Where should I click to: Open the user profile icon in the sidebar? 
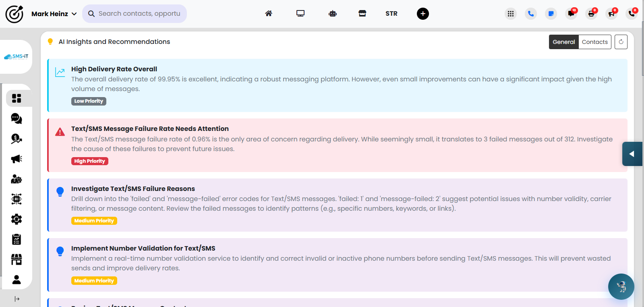click(17, 280)
